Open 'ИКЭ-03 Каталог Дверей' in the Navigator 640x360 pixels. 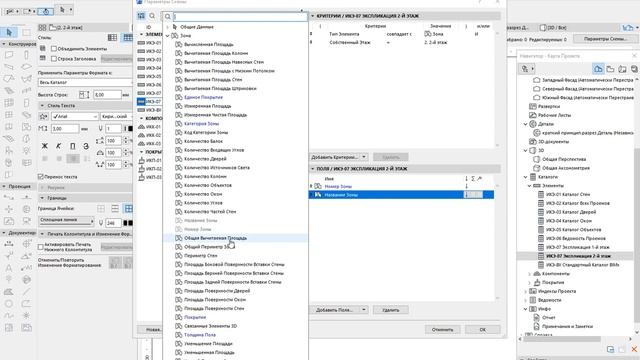click(x=571, y=212)
